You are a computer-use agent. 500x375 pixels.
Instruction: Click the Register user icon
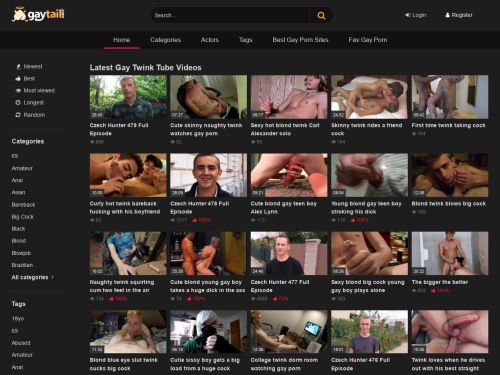448,15
